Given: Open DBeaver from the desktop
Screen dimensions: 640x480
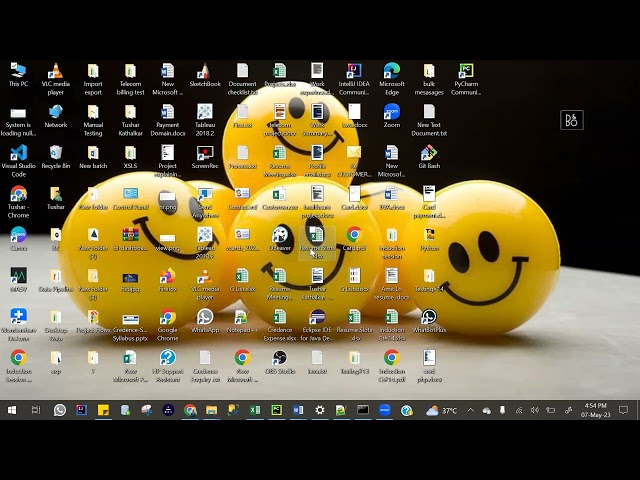Looking at the screenshot, I should [x=280, y=239].
